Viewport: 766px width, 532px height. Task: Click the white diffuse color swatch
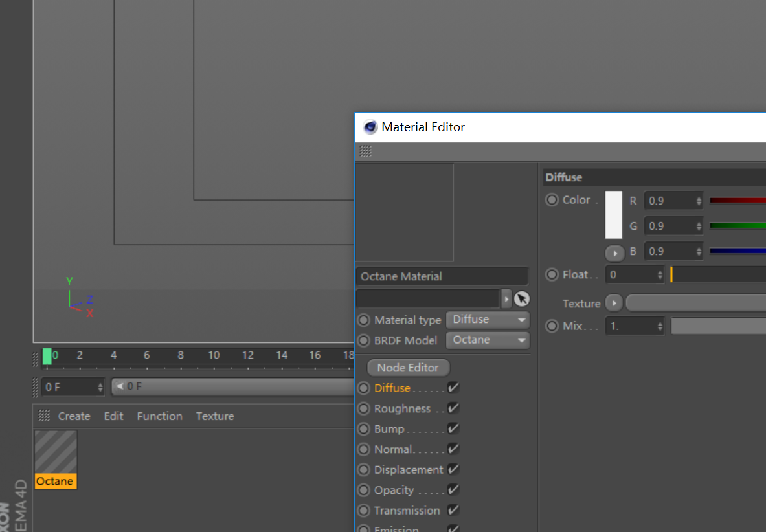coord(614,215)
